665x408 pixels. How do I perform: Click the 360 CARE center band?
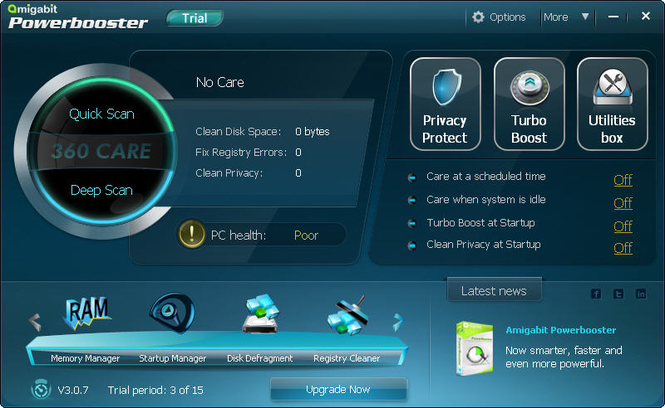pyautogui.click(x=101, y=151)
